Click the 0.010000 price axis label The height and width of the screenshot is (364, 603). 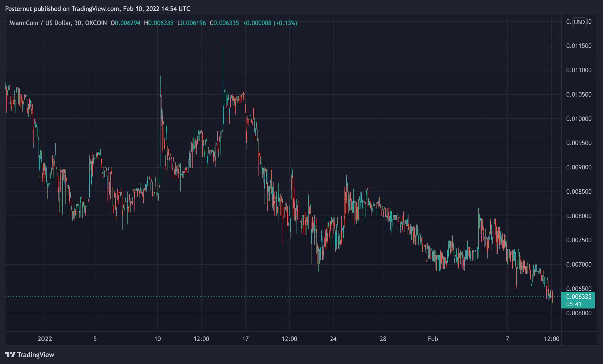[579, 119]
